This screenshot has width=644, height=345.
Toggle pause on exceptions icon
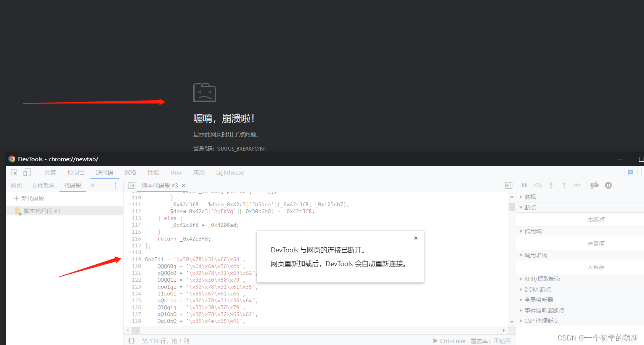tap(609, 185)
